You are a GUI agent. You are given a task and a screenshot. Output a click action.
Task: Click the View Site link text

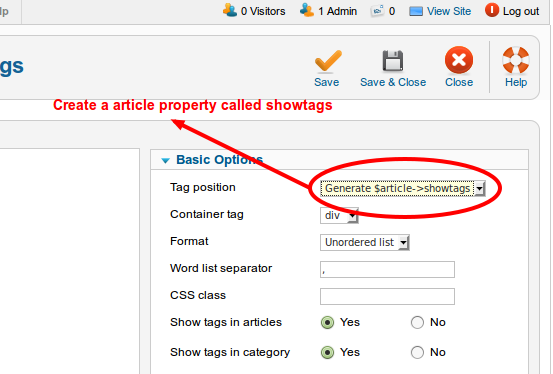(x=449, y=11)
